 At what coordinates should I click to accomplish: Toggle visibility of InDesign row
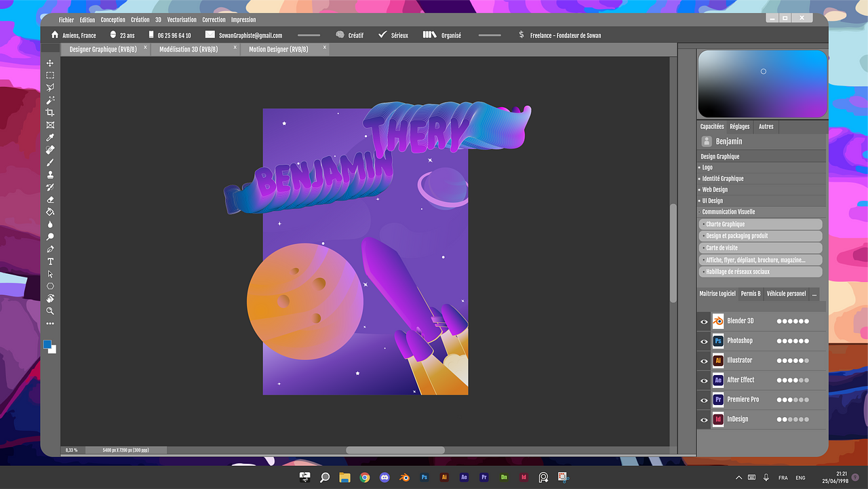tap(704, 420)
